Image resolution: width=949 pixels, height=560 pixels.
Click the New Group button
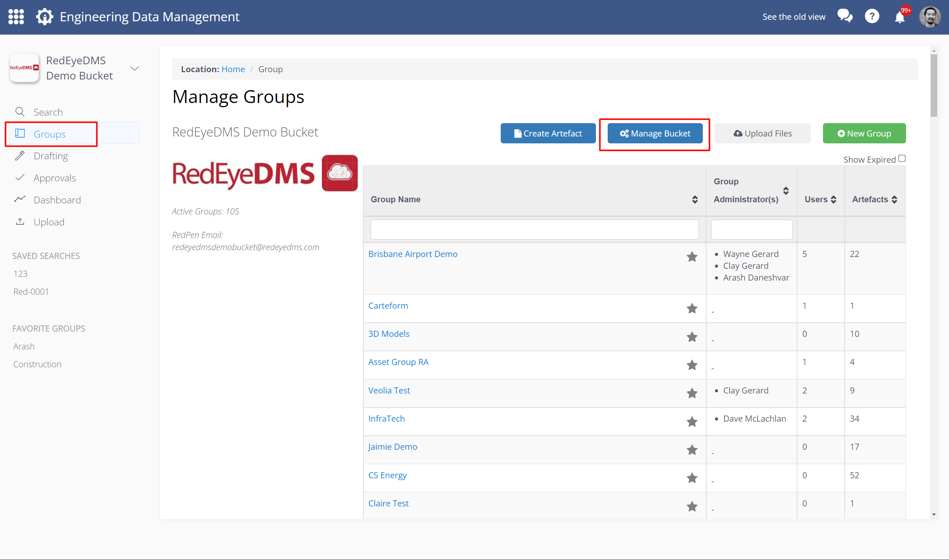click(x=864, y=133)
